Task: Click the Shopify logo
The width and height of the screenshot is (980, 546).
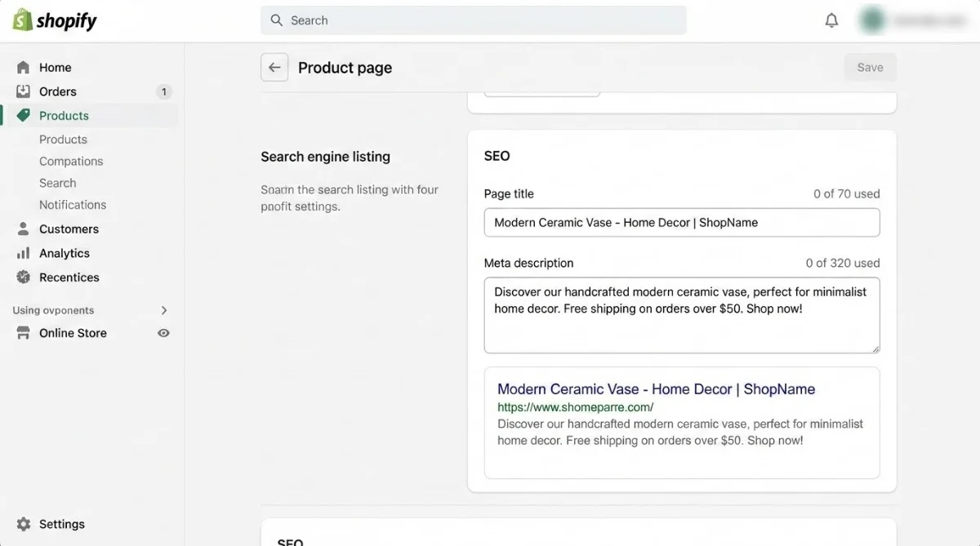Action: click(x=54, y=19)
